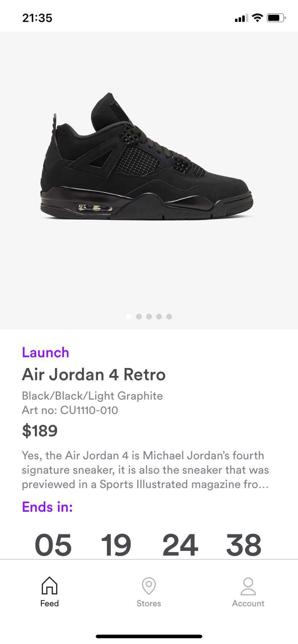Tap the Feed home icon
The width and height of the screenshot is (298, 644).
tap(49, 585)
